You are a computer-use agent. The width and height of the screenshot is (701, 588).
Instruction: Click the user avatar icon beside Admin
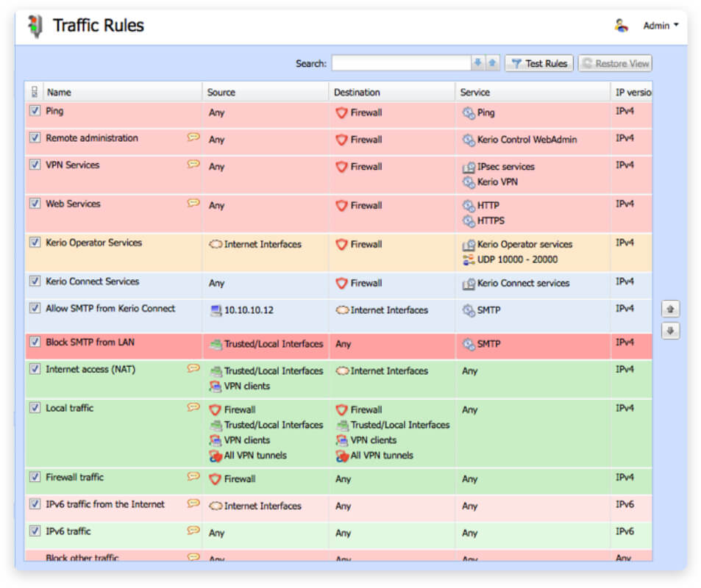click(x=621, y=26)
